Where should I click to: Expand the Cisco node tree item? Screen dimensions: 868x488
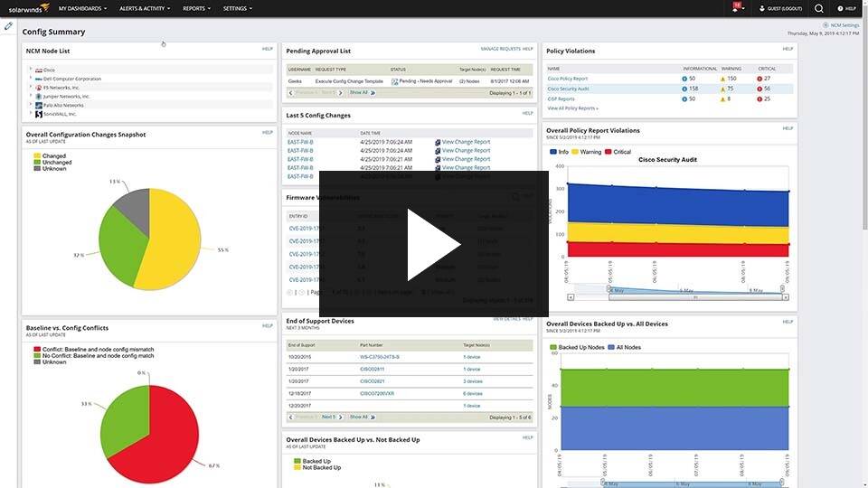(31, 70)
